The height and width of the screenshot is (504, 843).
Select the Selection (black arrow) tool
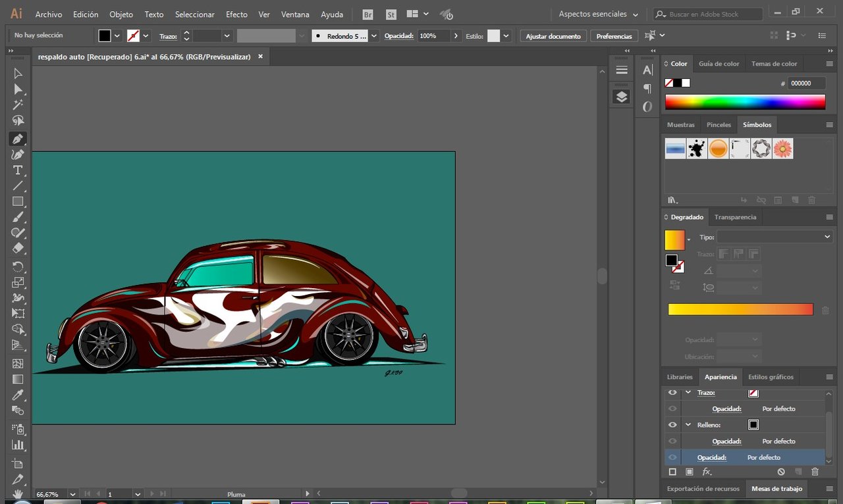[x=18, y=74]
